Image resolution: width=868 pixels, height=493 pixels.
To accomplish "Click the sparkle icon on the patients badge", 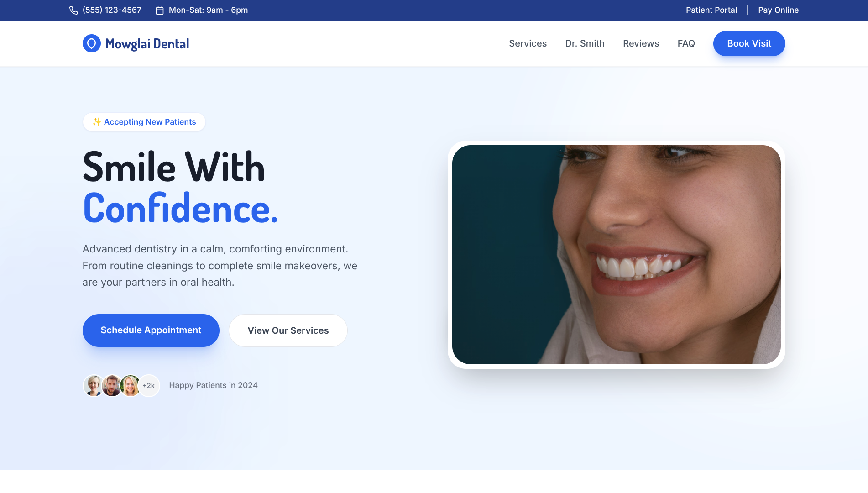I will pos(96,122).
